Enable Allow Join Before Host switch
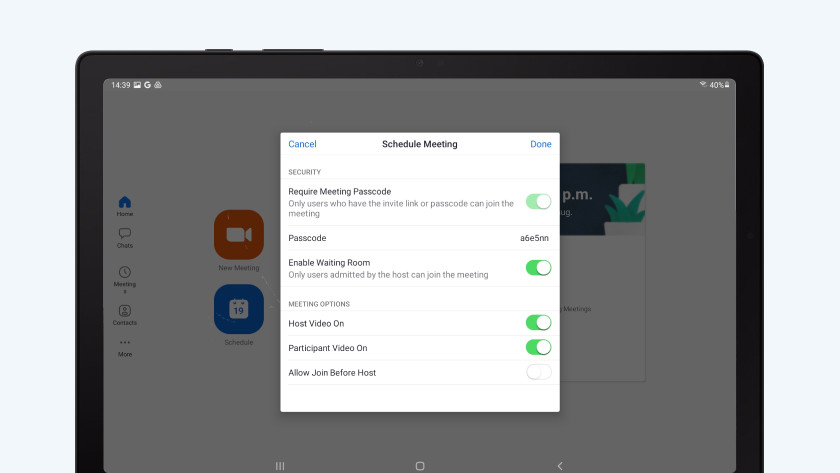The image size is (840, 473). (x=538, y=372)
